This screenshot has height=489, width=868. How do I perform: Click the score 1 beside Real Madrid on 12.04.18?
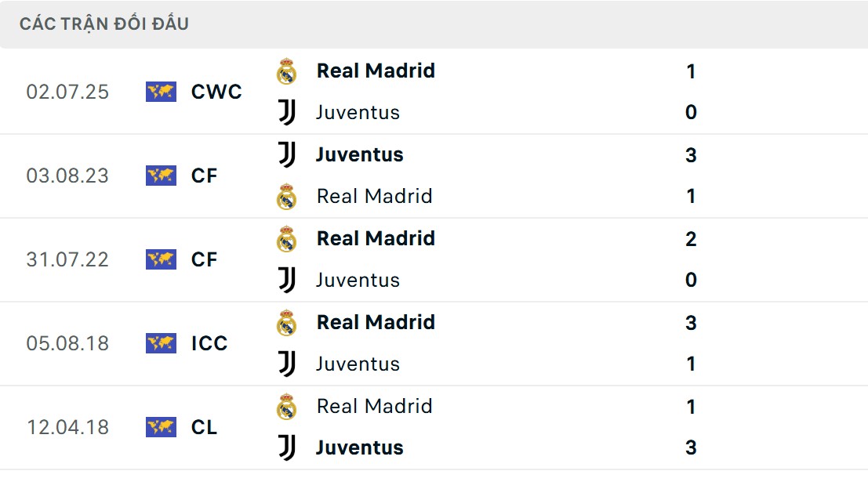point(690,406)
